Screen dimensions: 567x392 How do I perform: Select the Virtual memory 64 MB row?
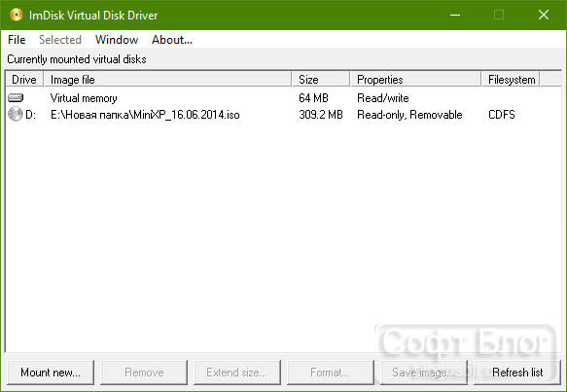(283, 98)
